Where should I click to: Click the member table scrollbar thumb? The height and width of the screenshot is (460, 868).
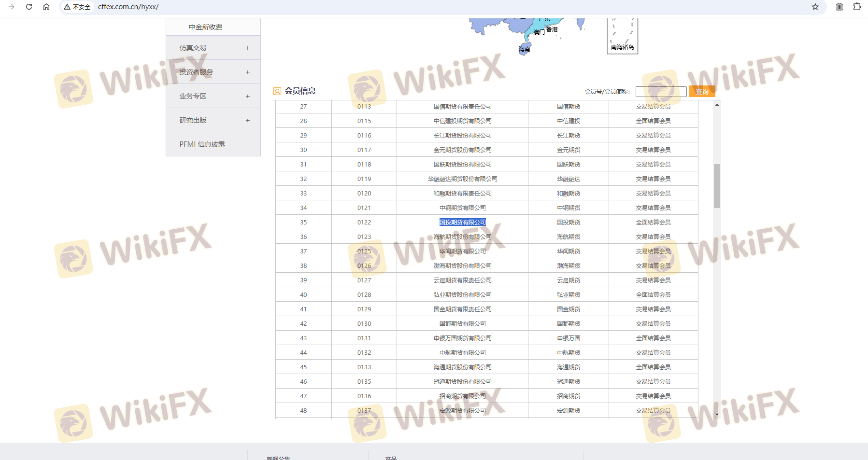(x=717, y=186)
